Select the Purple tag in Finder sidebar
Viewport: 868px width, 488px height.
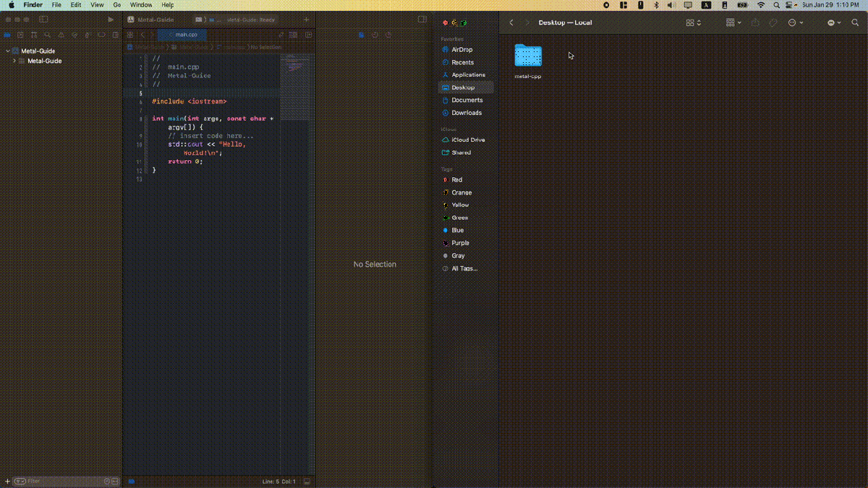pyautogui.click(x=460, y=243)
